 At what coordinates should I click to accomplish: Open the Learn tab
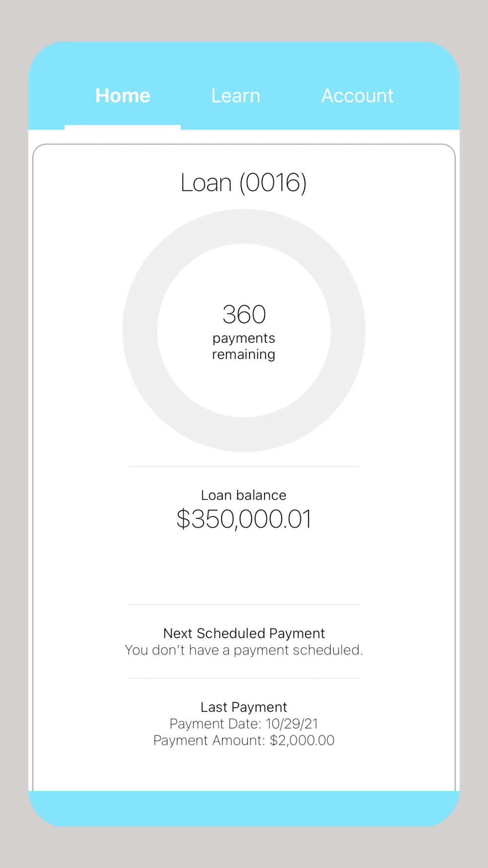coord(236,96)
